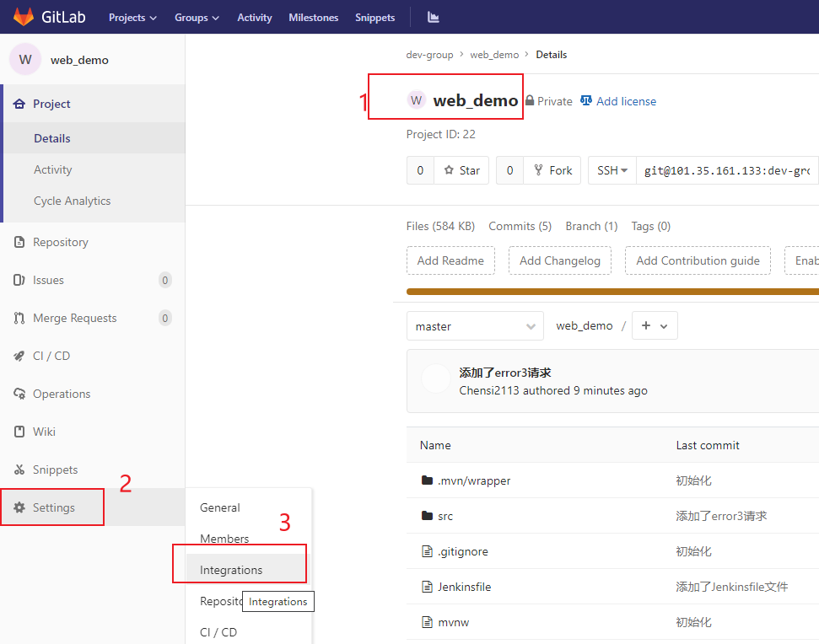This screenshot has height=644, width=819.
Task: Open the dev-group breadcrumb link
Action: click(429, 55)
